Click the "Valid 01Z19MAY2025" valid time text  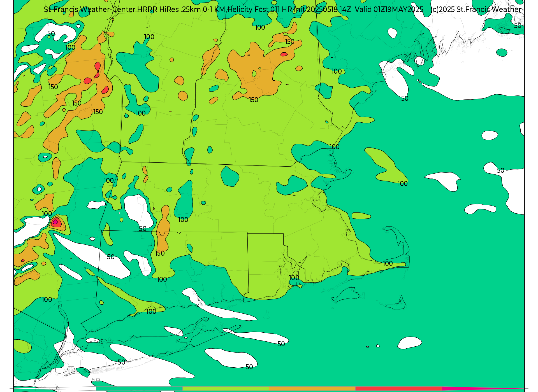pyautogui.click(x=389, y=10)
